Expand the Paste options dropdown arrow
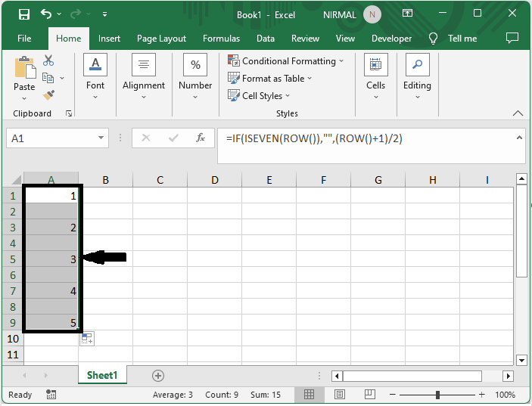The image size is (532, 406). point(24,98)
